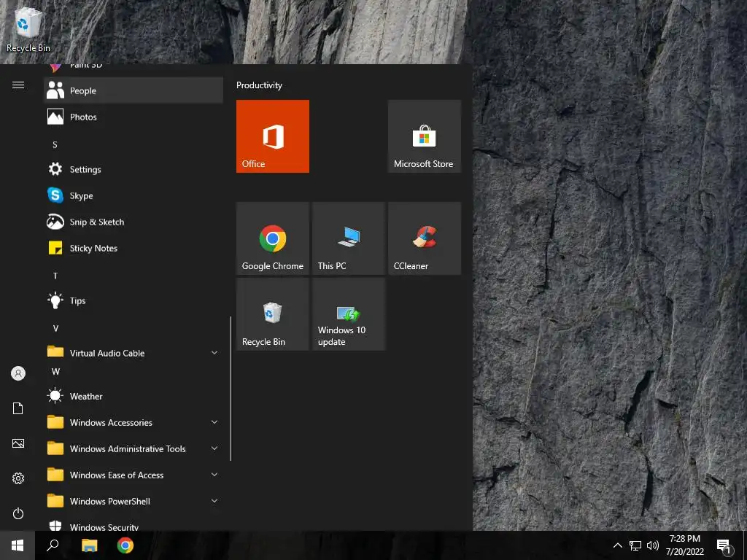Click the app list scrollbar

point(231,389)
